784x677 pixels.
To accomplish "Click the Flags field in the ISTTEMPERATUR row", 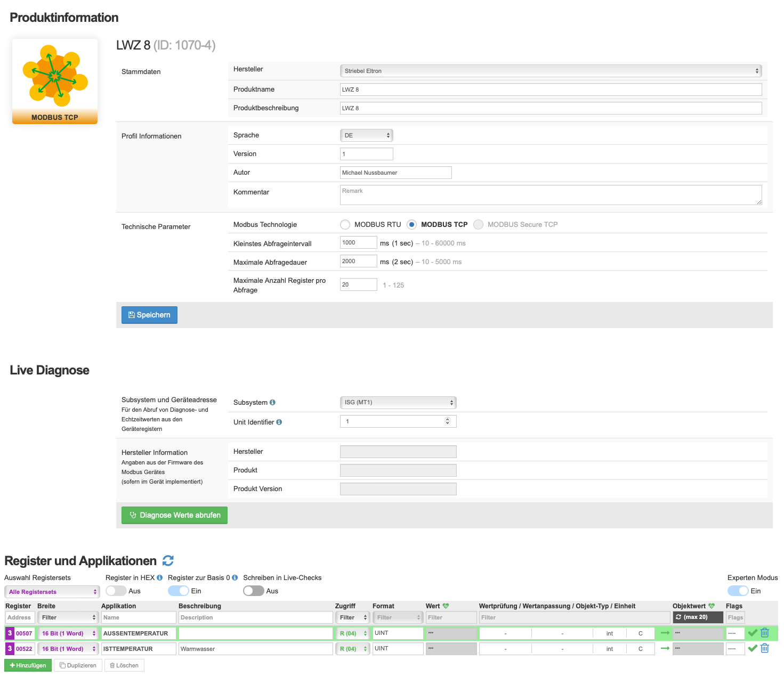I will 735,649.
